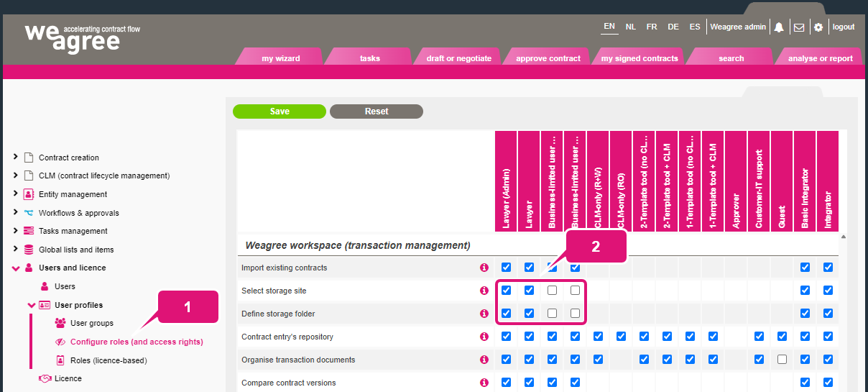Show info for Define storage folder
This screenshot has width=868, height=392.
[x=484, y=314]
